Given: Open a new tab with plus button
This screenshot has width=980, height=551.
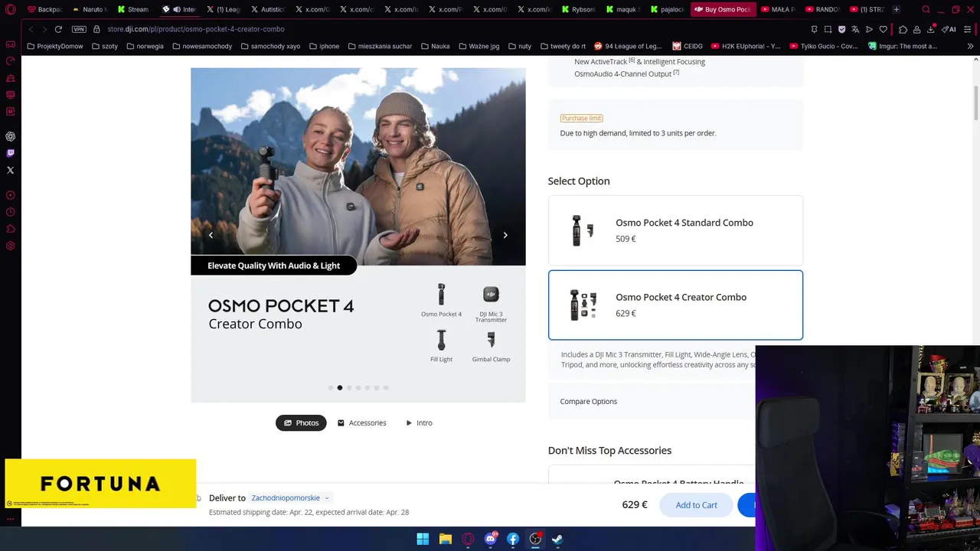Looking at the screenshot, I should coord(897,9).
